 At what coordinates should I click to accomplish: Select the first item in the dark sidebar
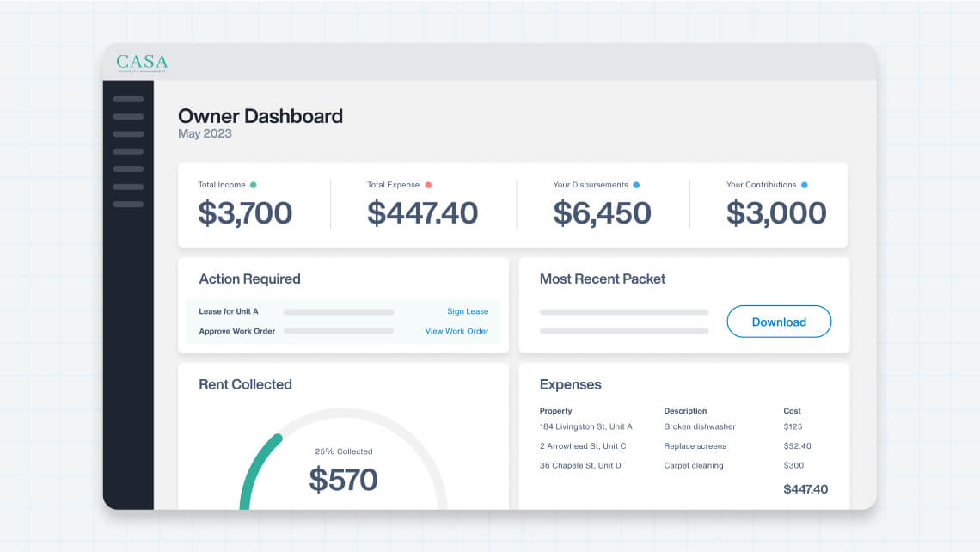point(128,99)
